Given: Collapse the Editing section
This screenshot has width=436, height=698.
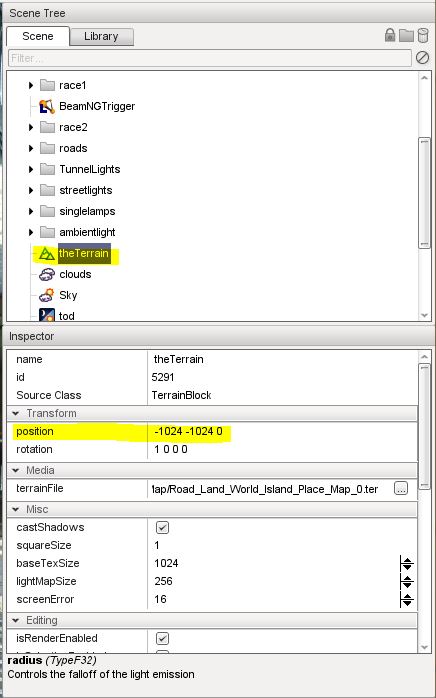Looking at the screenshot, I should [x=16, y=621].
